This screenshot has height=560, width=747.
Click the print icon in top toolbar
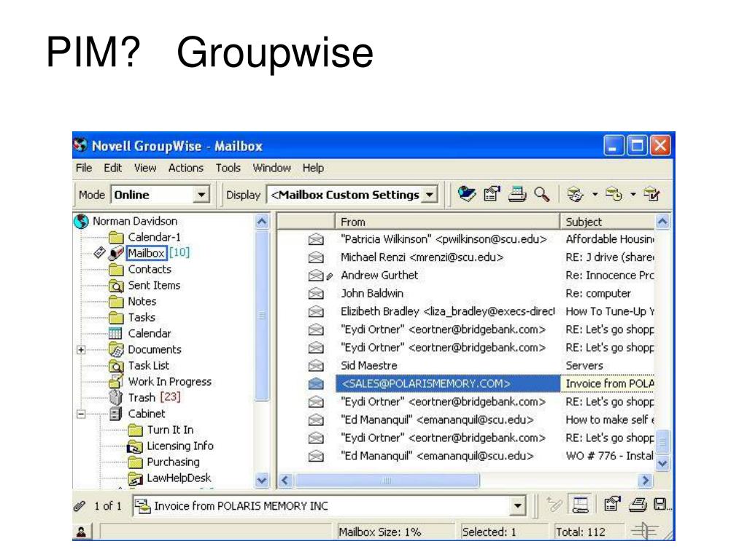pyautogui.click(x=517, y=194)
